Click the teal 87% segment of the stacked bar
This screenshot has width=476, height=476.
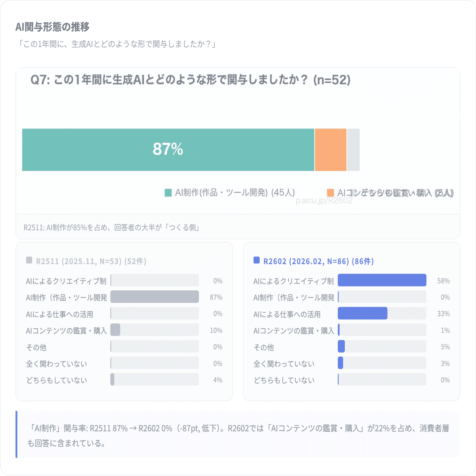tap(168, 150)
